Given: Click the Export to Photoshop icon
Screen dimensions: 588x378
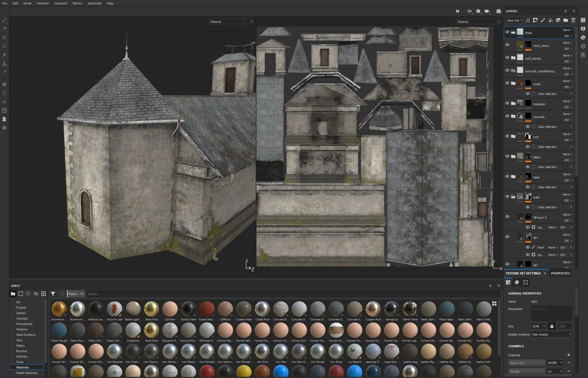Looking at the screenshot, I should click(4, 110).
